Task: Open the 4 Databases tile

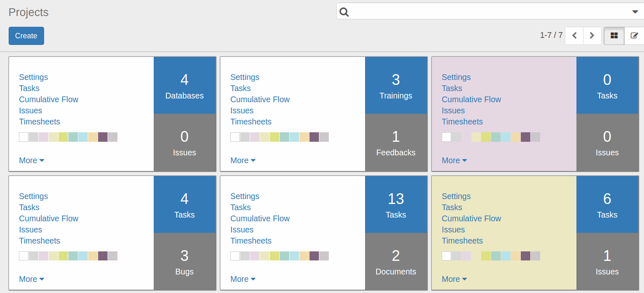Action: (185, 85)
